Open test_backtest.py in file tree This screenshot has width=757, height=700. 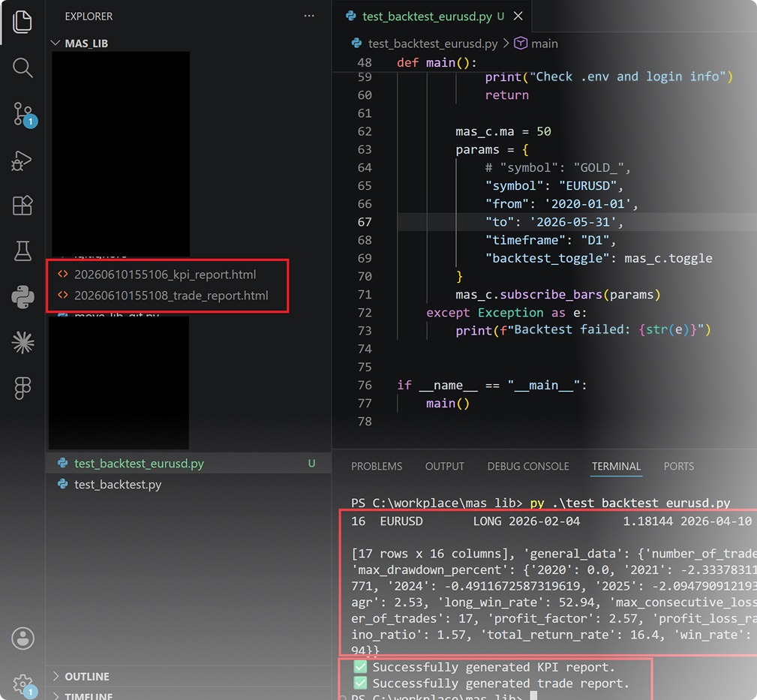tap(117, 484)
